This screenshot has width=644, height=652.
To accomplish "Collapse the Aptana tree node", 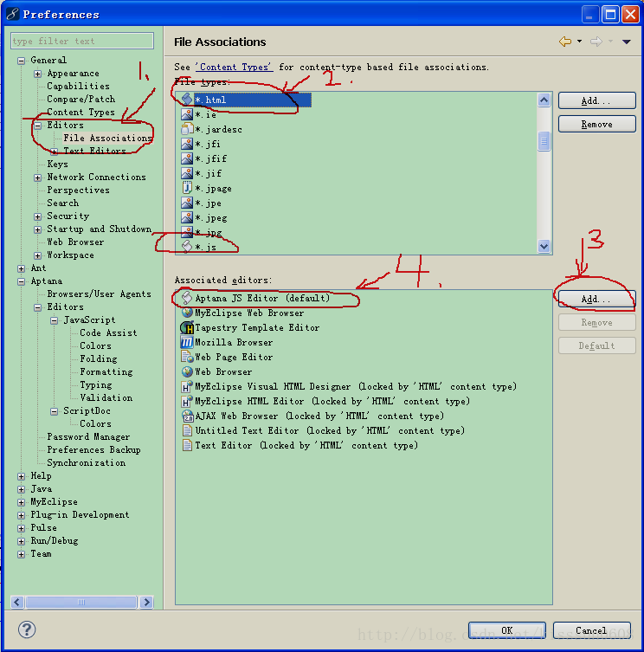I will click(21, 281).
